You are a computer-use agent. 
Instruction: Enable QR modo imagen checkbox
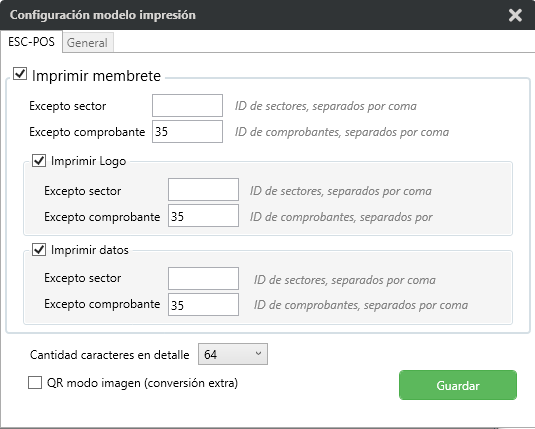tap(35, 383)
